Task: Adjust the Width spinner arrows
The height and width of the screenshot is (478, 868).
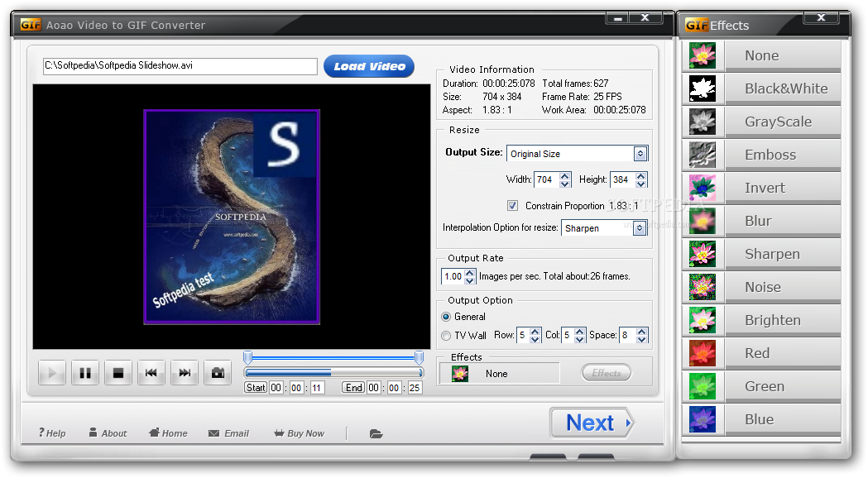Action: (x=564, y=179)
